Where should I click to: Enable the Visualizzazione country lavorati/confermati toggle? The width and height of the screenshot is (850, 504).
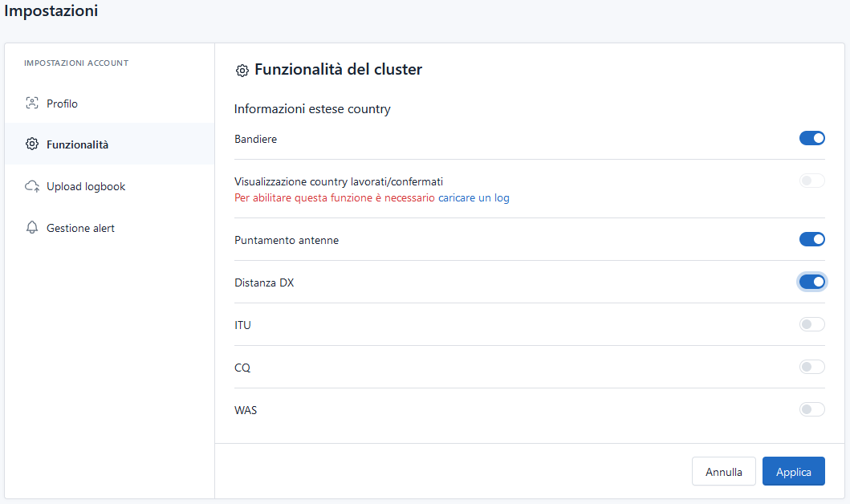click(x=811, y=180)
